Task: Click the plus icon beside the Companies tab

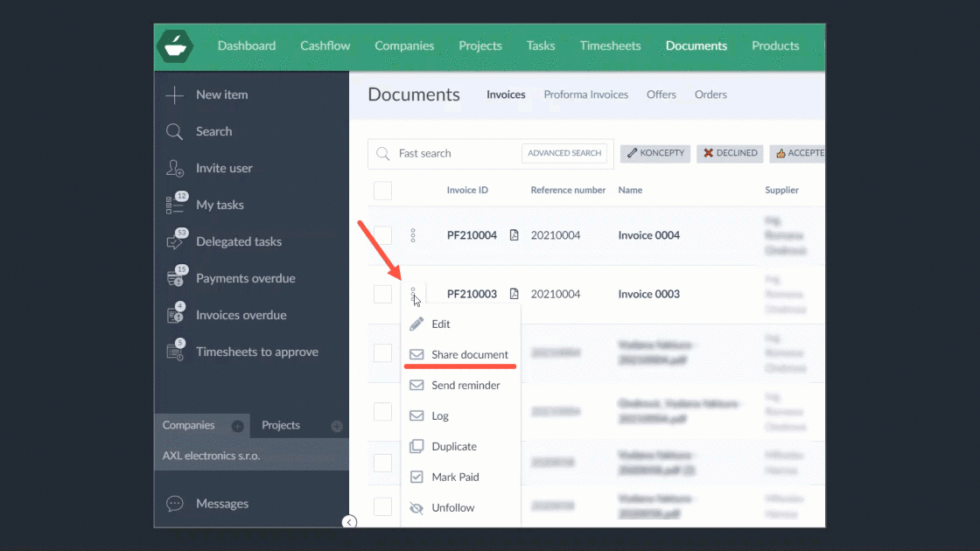Action: (x=237, y=426)
